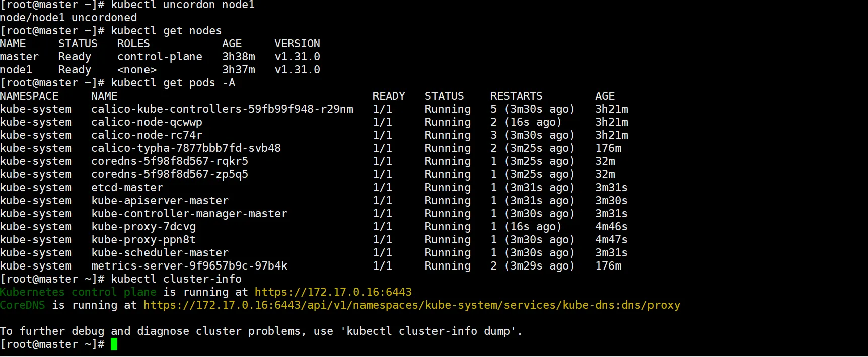The height and width of the screenshot is (357, 868).
Task: Click the ROLES column header
Action: pyautogui.click(x=133, y=44)
